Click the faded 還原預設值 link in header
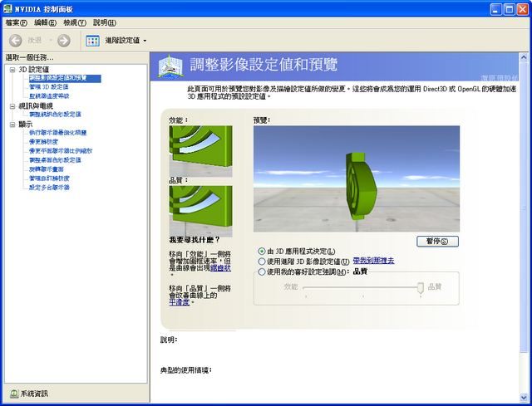Image resolution: width=532 pixels, height=406 pixels. coord(500,78)
